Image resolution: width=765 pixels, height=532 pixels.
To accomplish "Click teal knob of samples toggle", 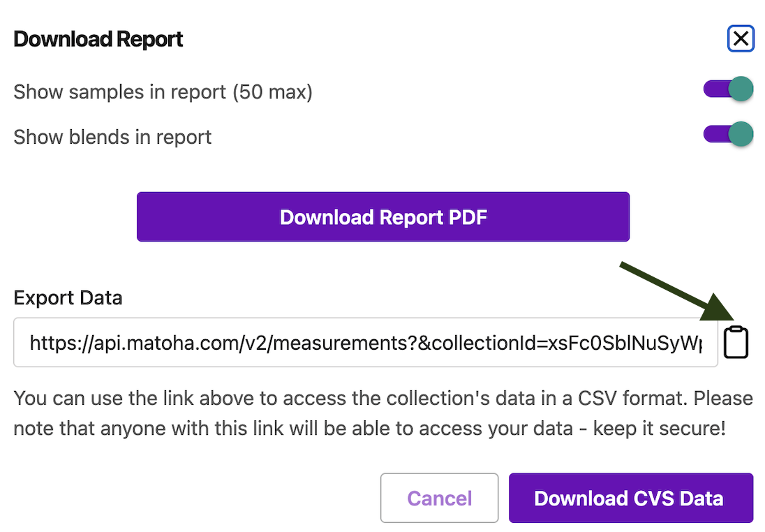I will [x=741, y=90].
